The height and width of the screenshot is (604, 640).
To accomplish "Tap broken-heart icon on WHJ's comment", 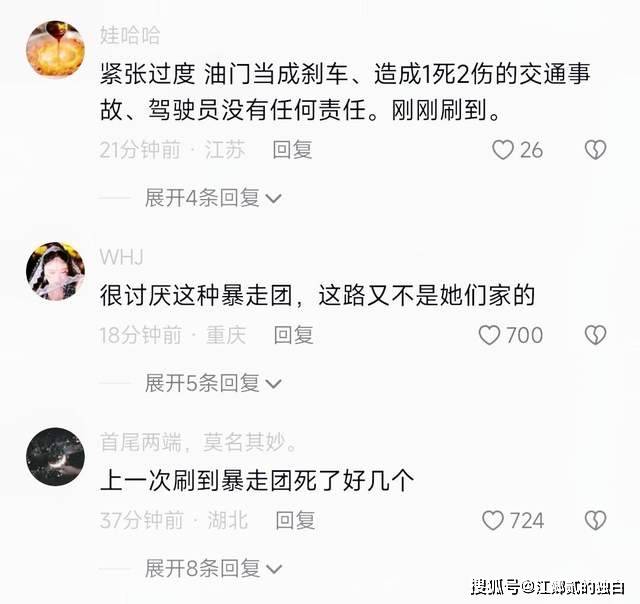I will [596, 335].
